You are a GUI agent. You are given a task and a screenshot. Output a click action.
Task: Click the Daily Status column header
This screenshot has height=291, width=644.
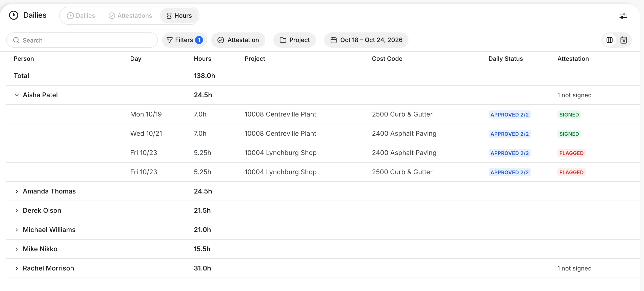click(x=506, y=59)
